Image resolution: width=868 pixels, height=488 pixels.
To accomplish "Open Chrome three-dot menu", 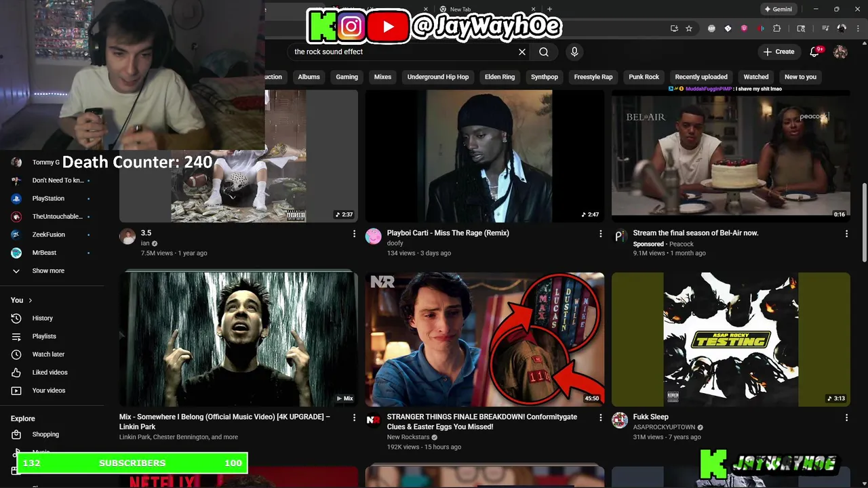I will pyautogui.click(x=856, y=28).
